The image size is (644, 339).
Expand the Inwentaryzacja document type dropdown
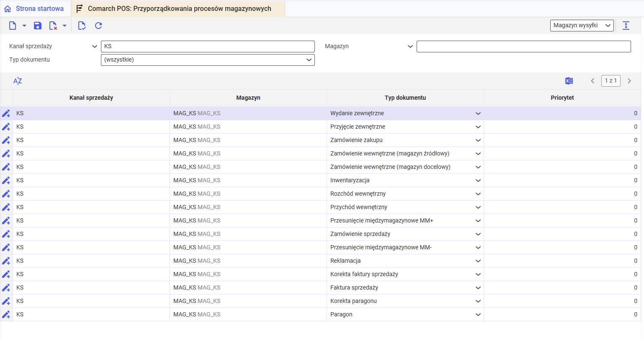(478, 181)
